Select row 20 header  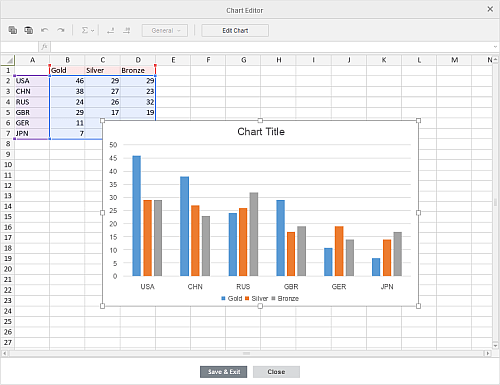(x=8, y=269)
